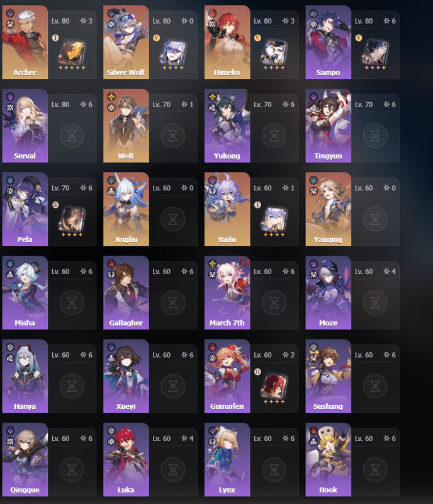Click Guinaifen's equipped light cone icon
This screenshot has width=433, height=504.
click(x=274, y=386)
